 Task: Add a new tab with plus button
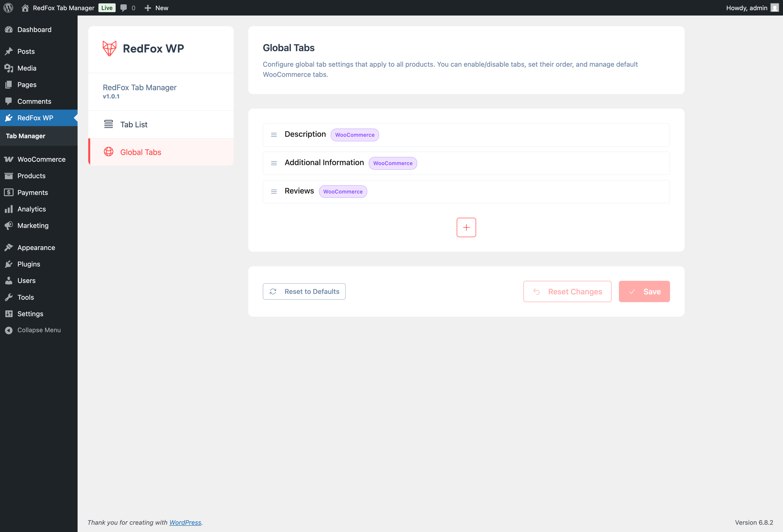[x=466, y=227]
